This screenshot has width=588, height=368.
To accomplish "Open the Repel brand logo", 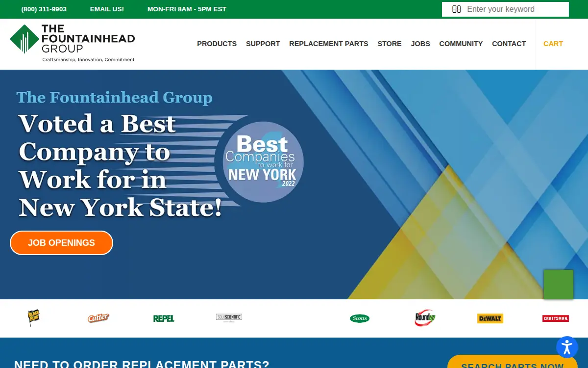I will point(164,318).
